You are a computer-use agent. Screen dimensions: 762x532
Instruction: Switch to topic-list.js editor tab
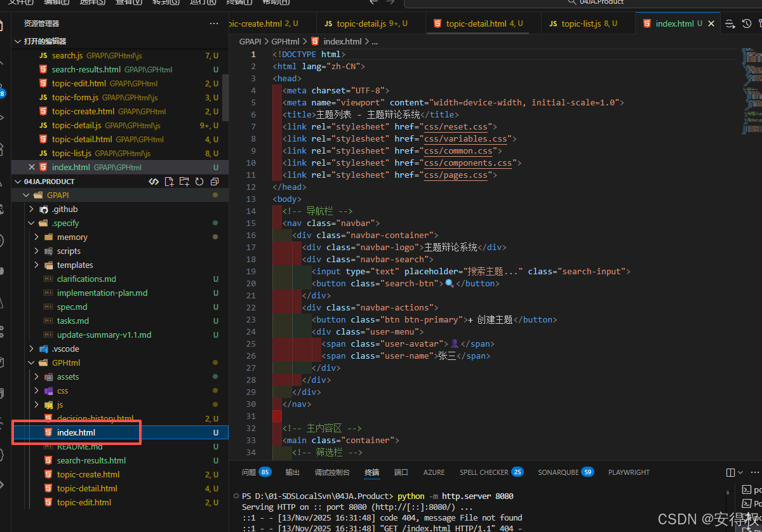point(587,23)
